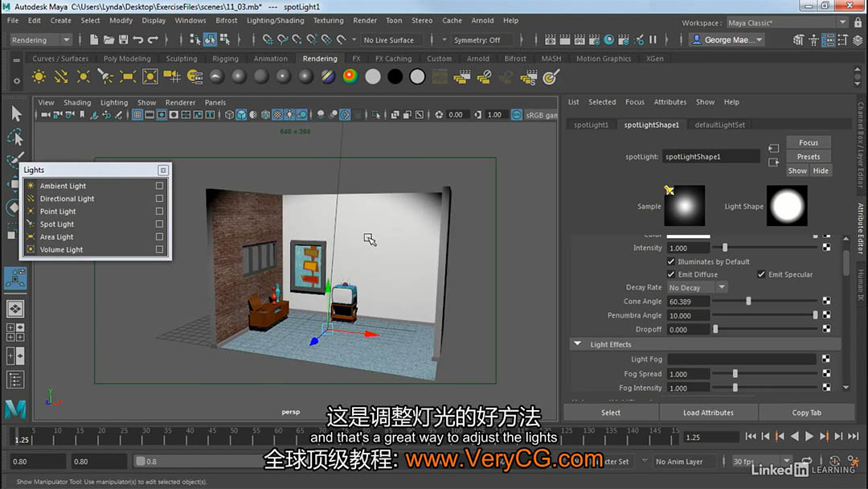This screenshot has height=489, width=868.
Task: Collapse the Light Effects section
Action: point(577,344)
